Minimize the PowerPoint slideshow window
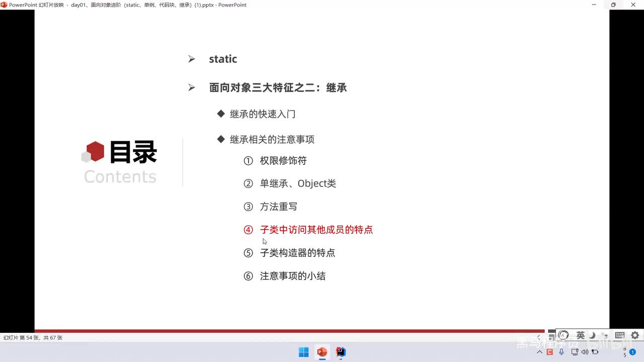The image size is (644, 362). pyautogui.click(x=593, y=5)
